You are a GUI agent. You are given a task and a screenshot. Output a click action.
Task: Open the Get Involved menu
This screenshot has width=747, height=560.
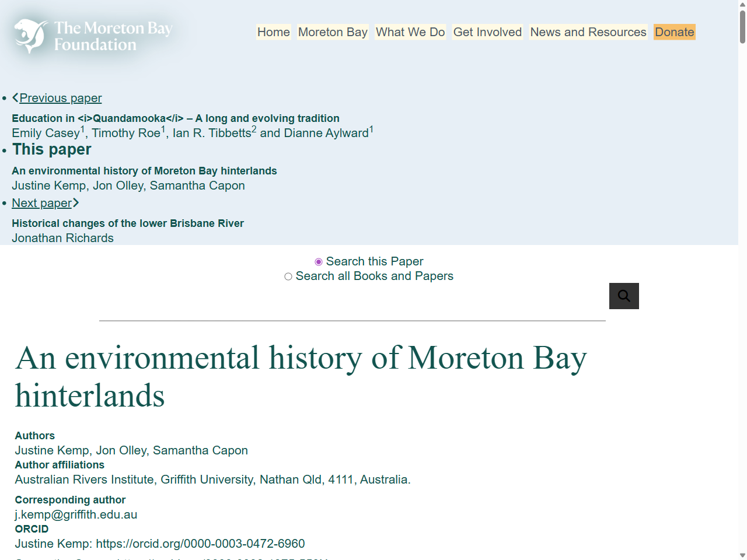coord(488,32)
